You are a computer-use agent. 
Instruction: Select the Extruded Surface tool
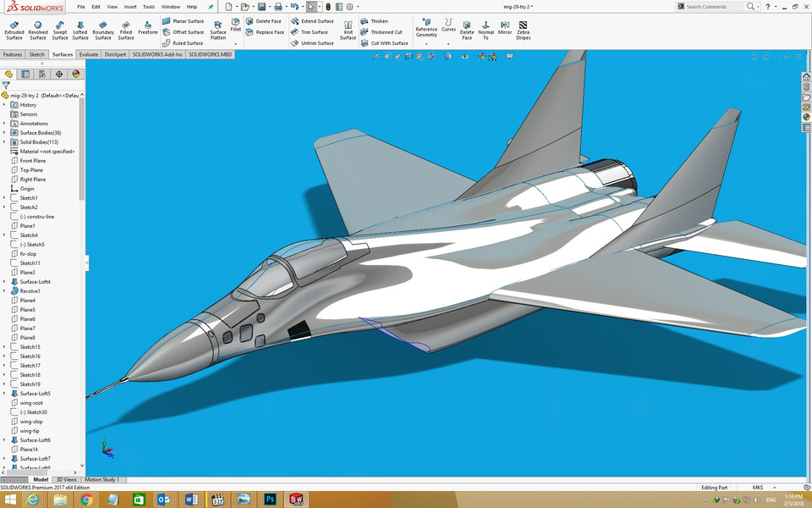point(14,30)
